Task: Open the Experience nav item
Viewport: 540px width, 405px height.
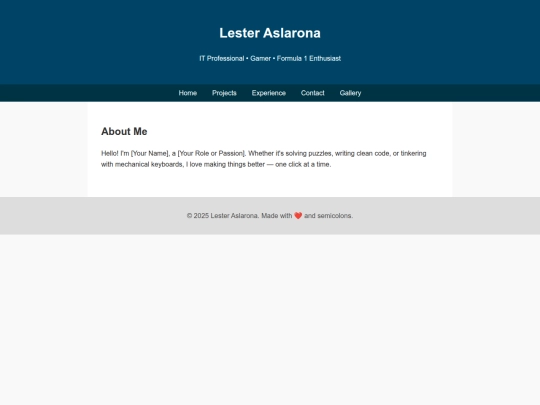Action: (x=269, y=93)
